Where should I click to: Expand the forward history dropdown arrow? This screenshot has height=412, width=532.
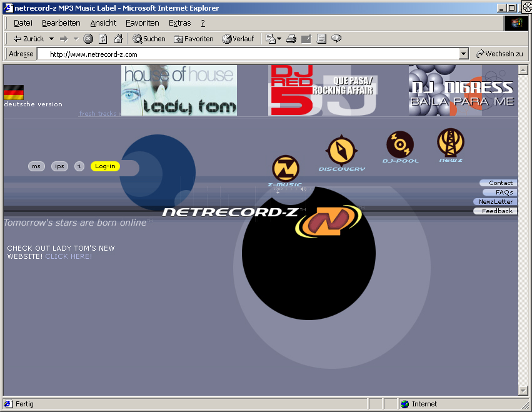tap(76, 39)
